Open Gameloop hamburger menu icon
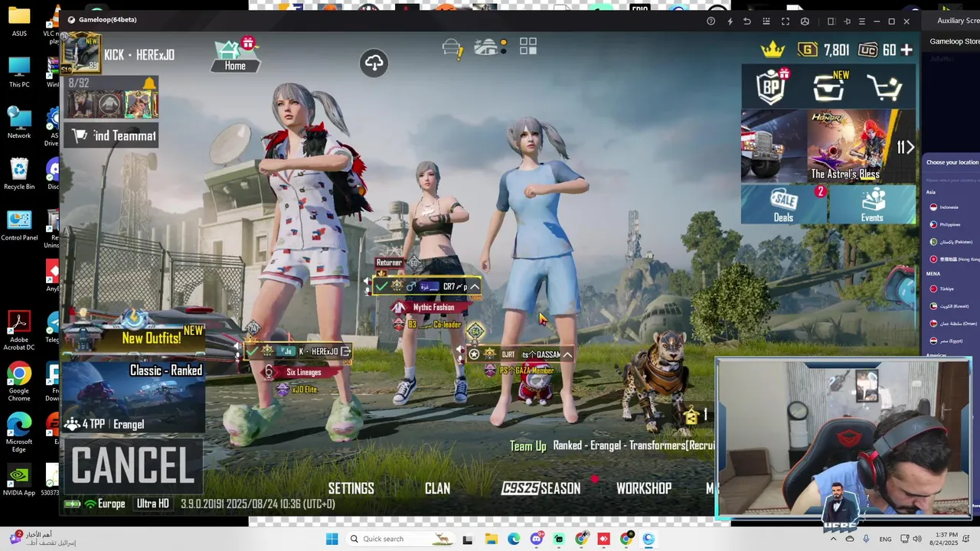Viewport: 980px width, 551px height. tap(862, 21)
